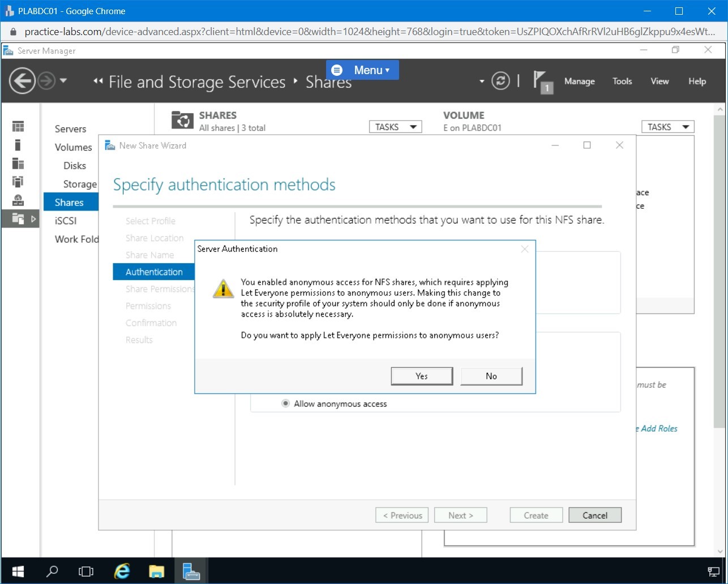The image size is (728, 584).
Task: Open the View menu
Action: click(660, 81)
